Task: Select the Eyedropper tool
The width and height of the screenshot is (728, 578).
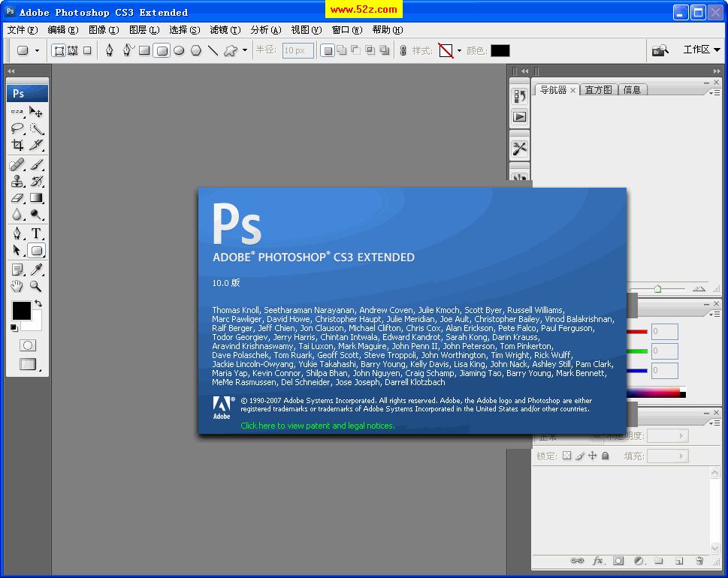Action: click(35, 269)
